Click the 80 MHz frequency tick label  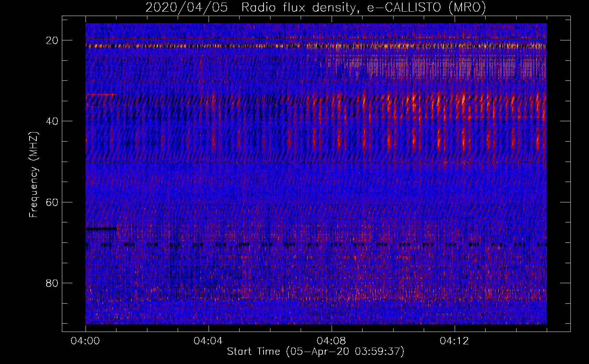pyautogui.click(x=52, y=283)
